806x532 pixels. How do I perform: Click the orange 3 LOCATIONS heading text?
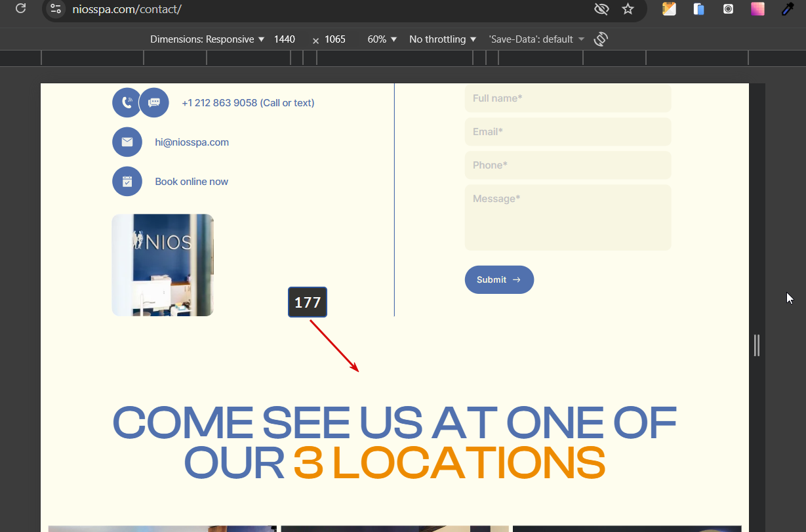[449, 463]
